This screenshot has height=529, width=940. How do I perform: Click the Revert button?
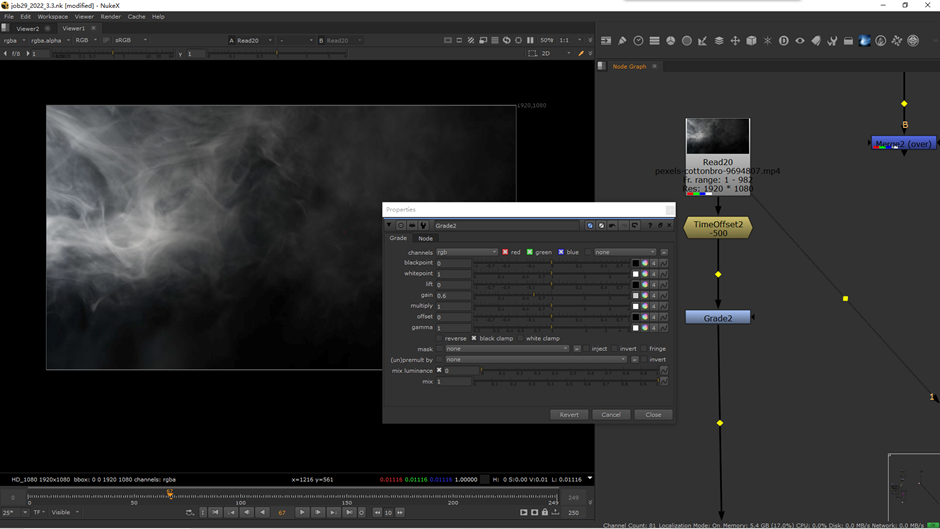569,414
